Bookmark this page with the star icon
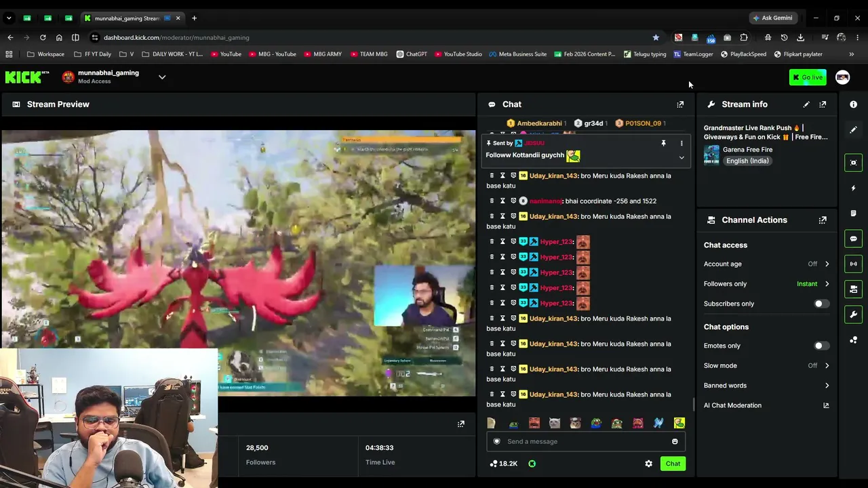The image size is (868, 488). click(656, 37)
